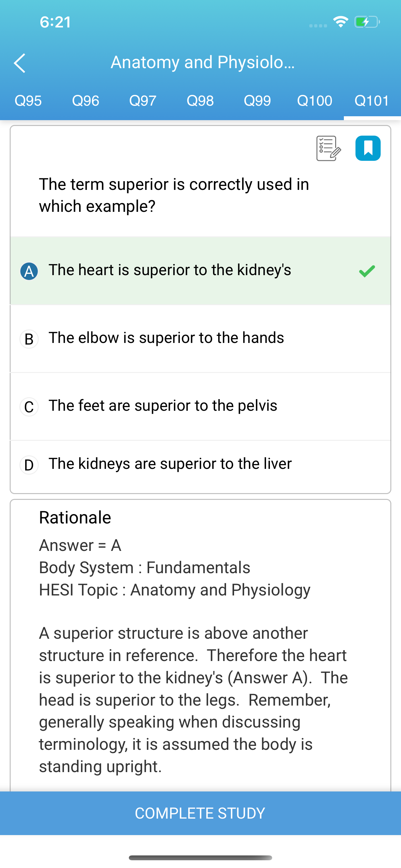
Task: Jump to the Q99 tab
Action: (257, 101)
